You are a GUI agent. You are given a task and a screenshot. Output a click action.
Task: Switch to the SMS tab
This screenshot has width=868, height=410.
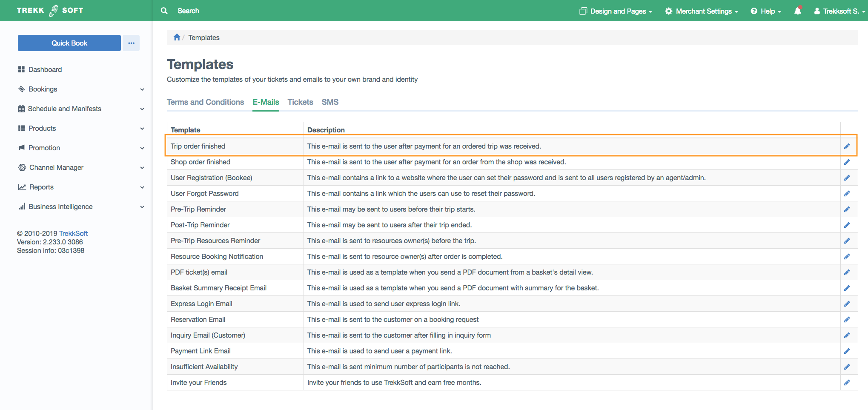(x=330, y=102)
